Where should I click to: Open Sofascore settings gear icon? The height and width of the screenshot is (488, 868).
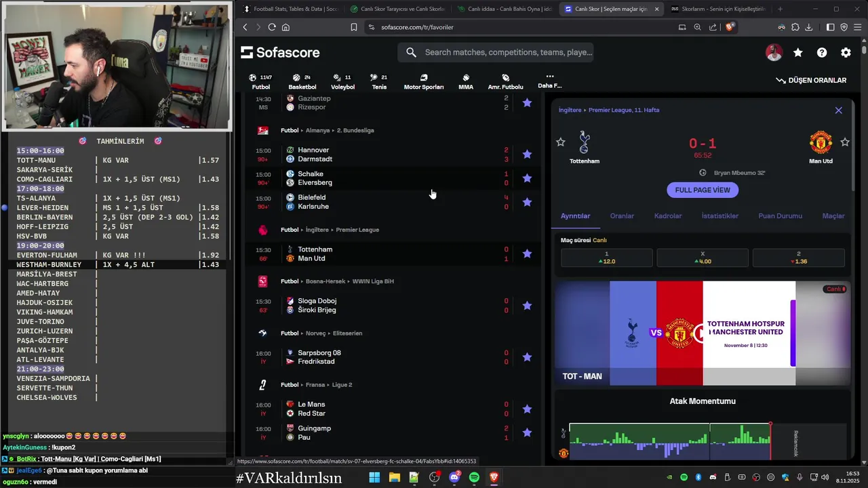point(846,52)
